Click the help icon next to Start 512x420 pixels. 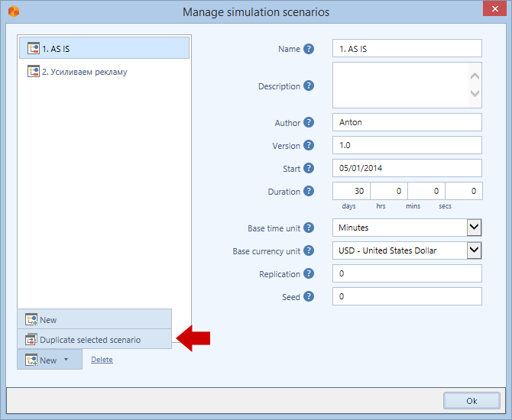tap(309, 168)
